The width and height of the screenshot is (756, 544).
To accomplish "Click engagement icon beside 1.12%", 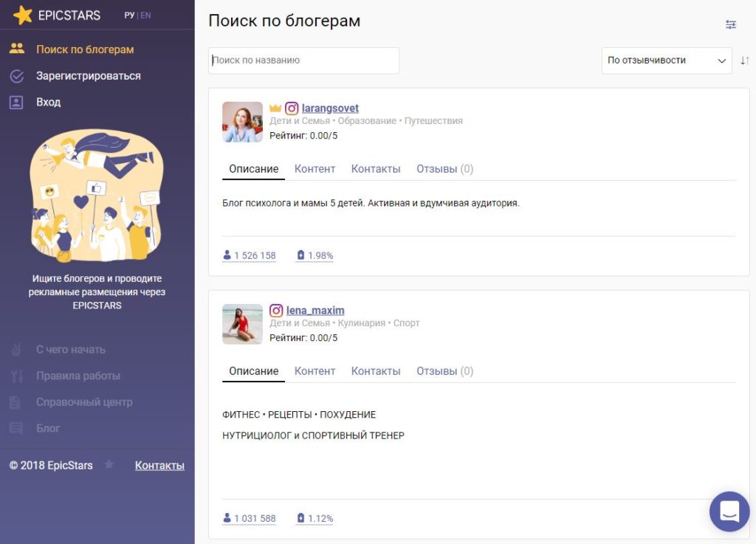I will [x=301, y=518].
